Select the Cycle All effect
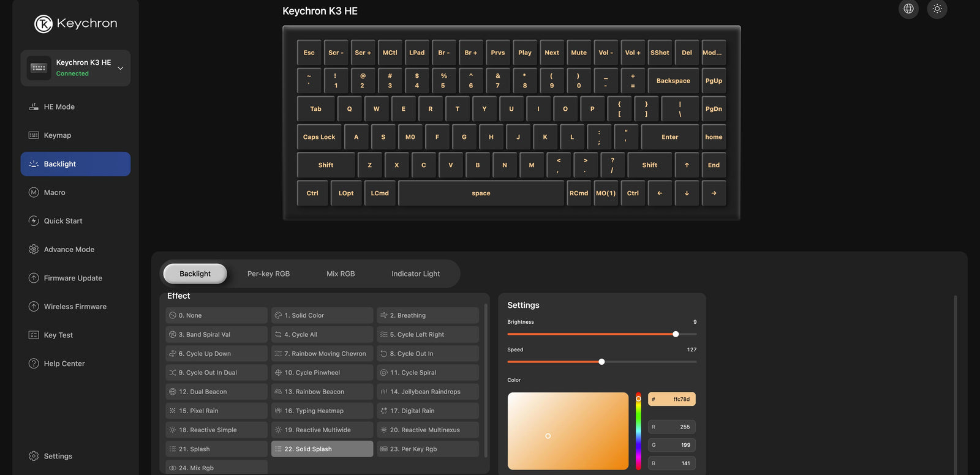 pyautogui.click(x=322, y=335)
